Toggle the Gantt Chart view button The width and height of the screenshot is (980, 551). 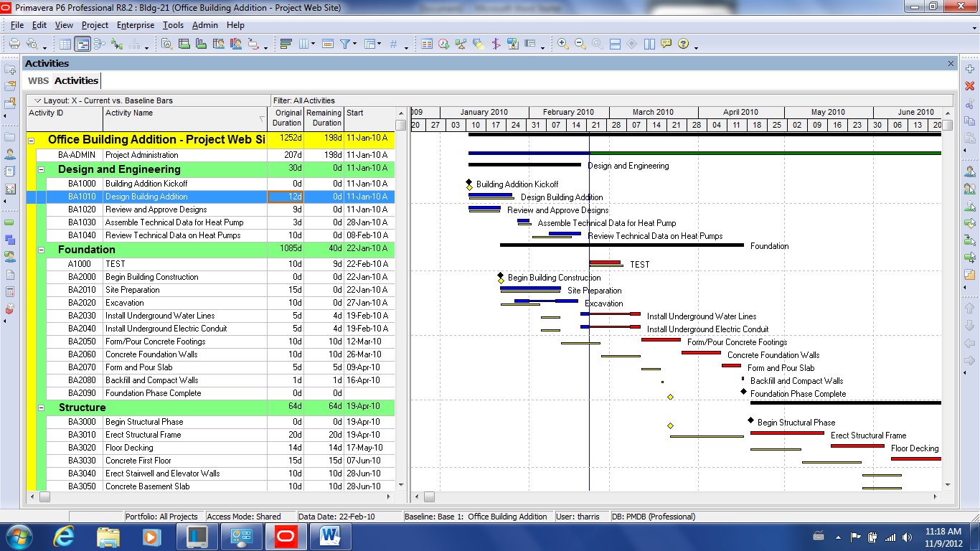pos(83,44)
